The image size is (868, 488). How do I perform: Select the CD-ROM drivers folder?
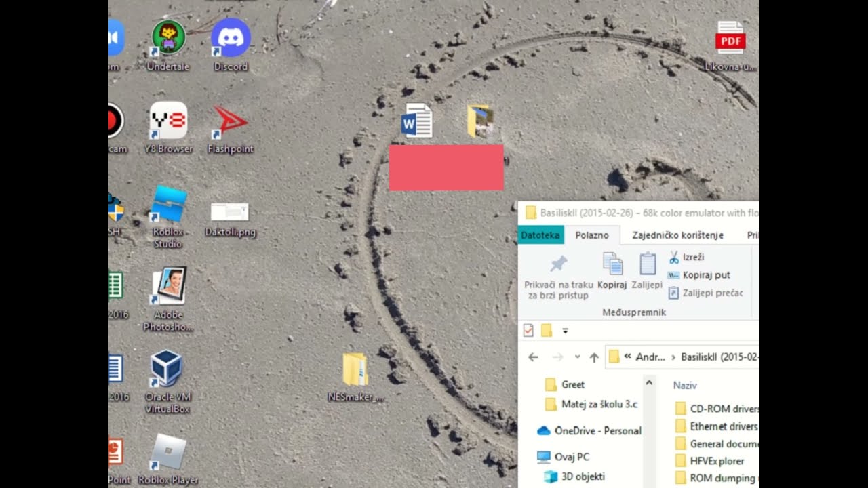coord(716,409)
